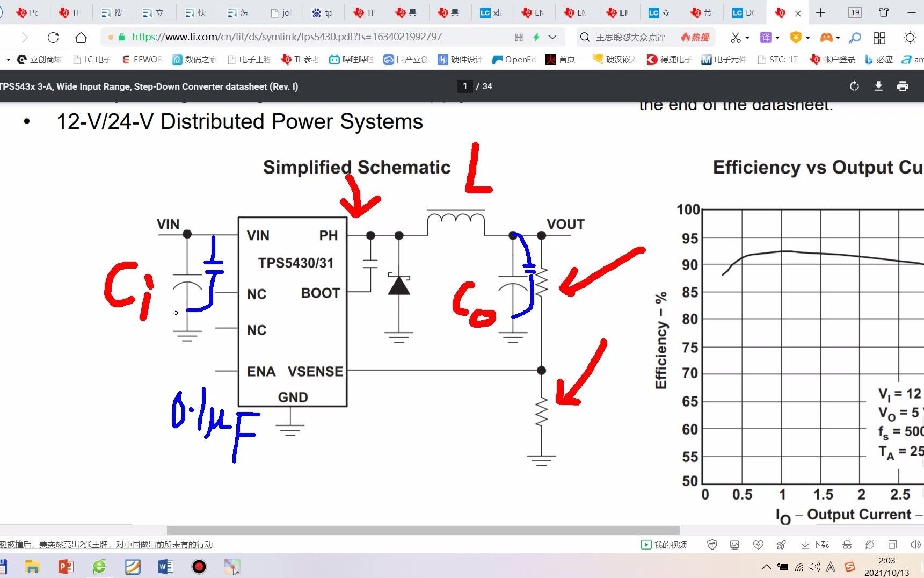Viewport: 924px width, 578px height.
Task: Open File Explorer from the taskbar
Action: point(32,566)
